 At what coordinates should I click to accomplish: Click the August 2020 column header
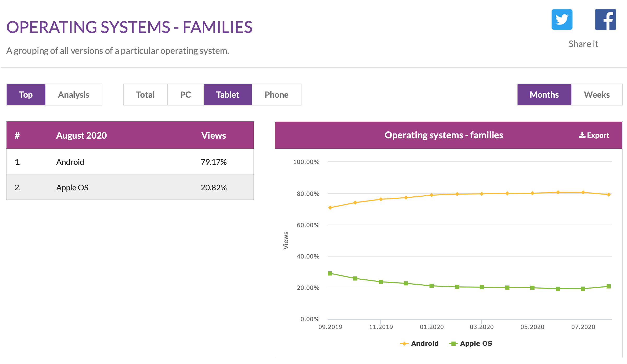(81, 135)
